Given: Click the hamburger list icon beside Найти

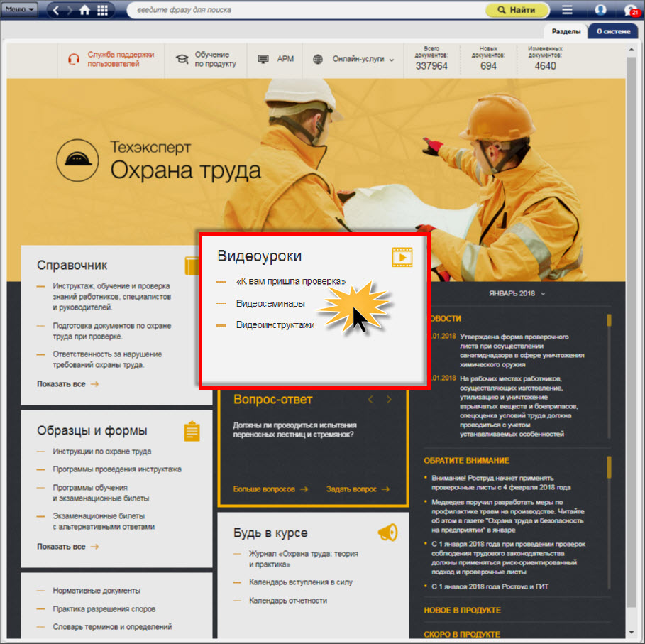Looking at the screenshot, I should pyautogui.click(x=567, y=10).
